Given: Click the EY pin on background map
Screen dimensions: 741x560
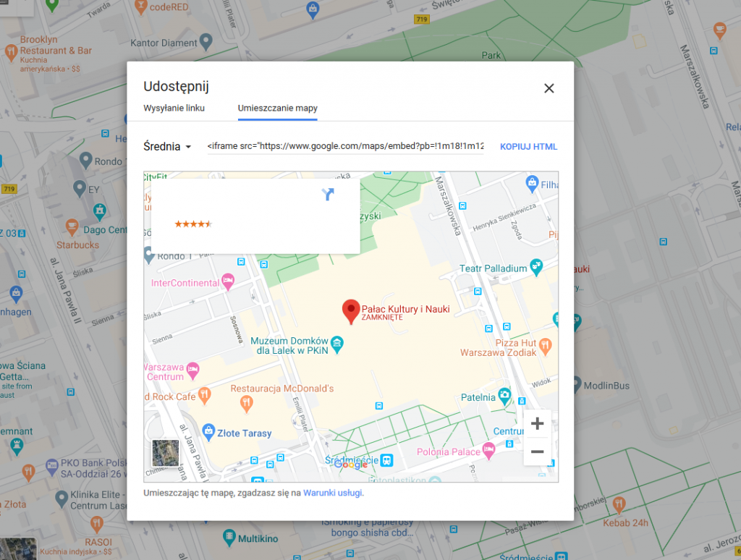Looking at the screenshot, I should 80,189.
